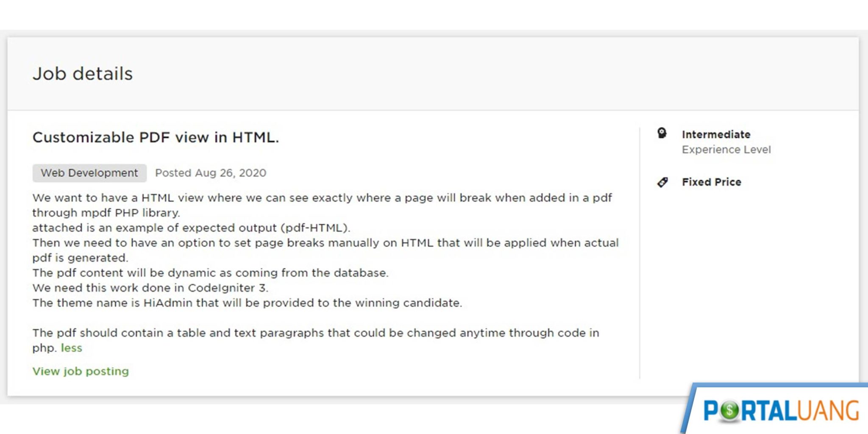Click the PORTALUANG watermark logo
868x434 pixels.
[781, 410]
